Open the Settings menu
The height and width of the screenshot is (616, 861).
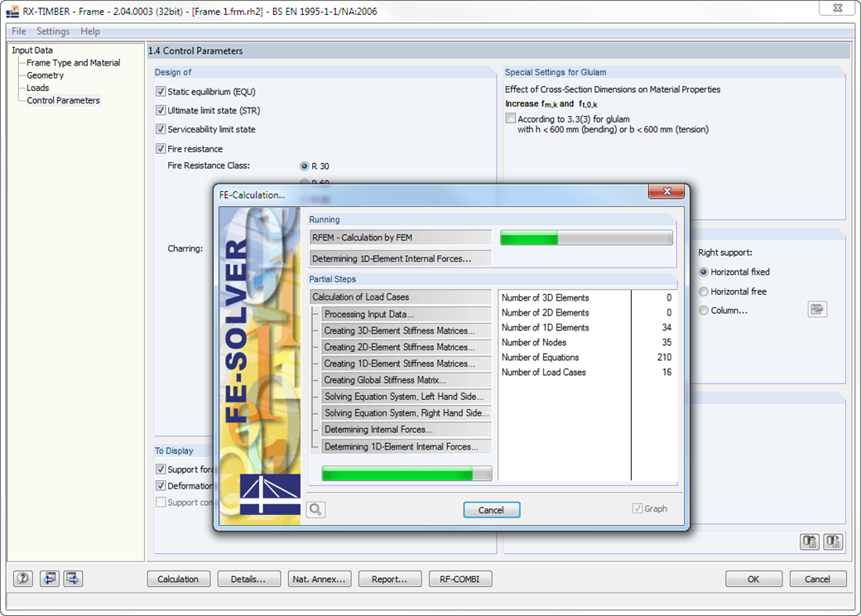click(x=52, y=31)
